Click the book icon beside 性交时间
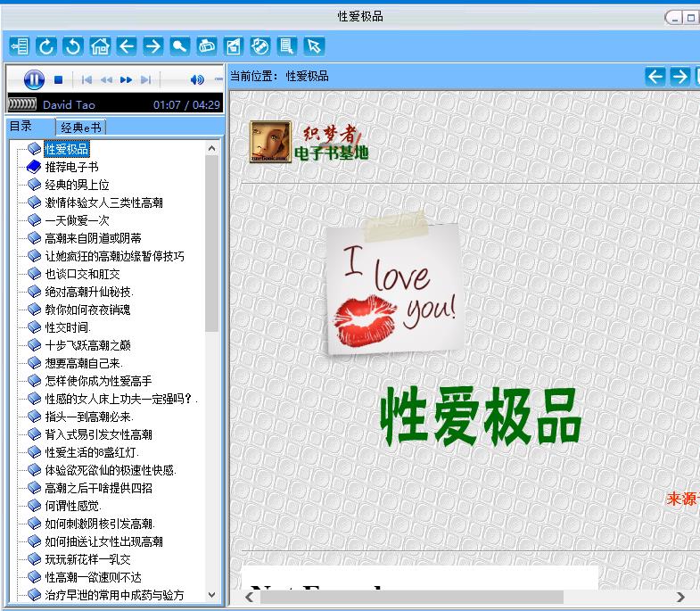The image size is (700, 611). tap(34, 327)
